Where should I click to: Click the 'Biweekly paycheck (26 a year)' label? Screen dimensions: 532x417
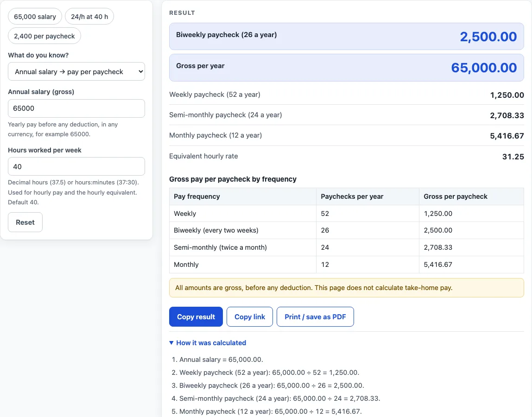point(226,35)
